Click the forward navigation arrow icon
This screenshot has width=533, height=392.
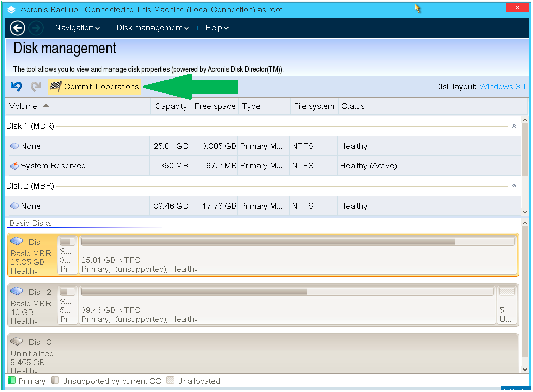[x=36, y=28]
